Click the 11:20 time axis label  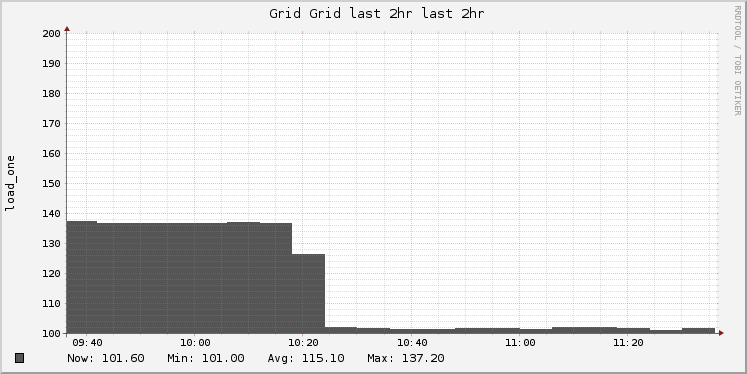click(628, 343)
